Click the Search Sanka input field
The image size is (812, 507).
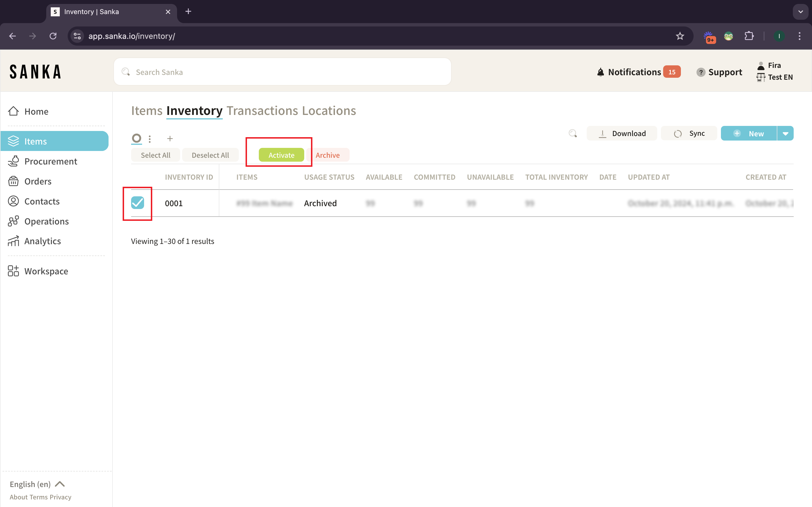pyautogui.click(x=282, y=72)
